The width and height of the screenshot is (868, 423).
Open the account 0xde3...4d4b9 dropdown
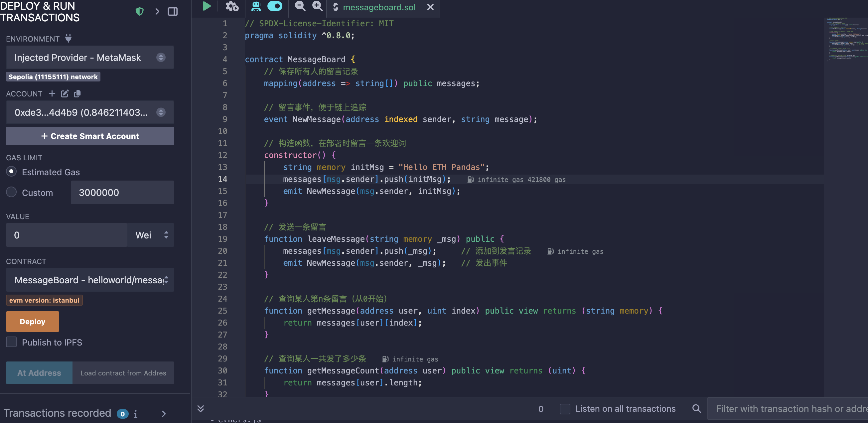tap(90, 113)
